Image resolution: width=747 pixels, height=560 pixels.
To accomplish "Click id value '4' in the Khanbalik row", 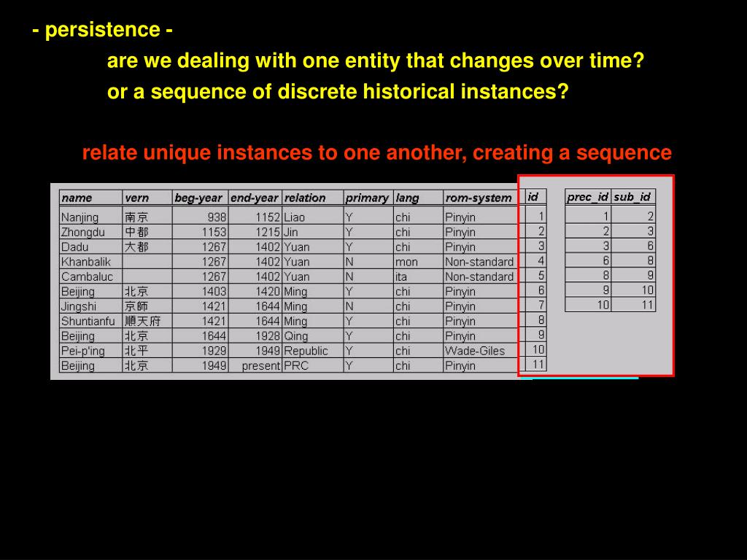I will (541, 260).
